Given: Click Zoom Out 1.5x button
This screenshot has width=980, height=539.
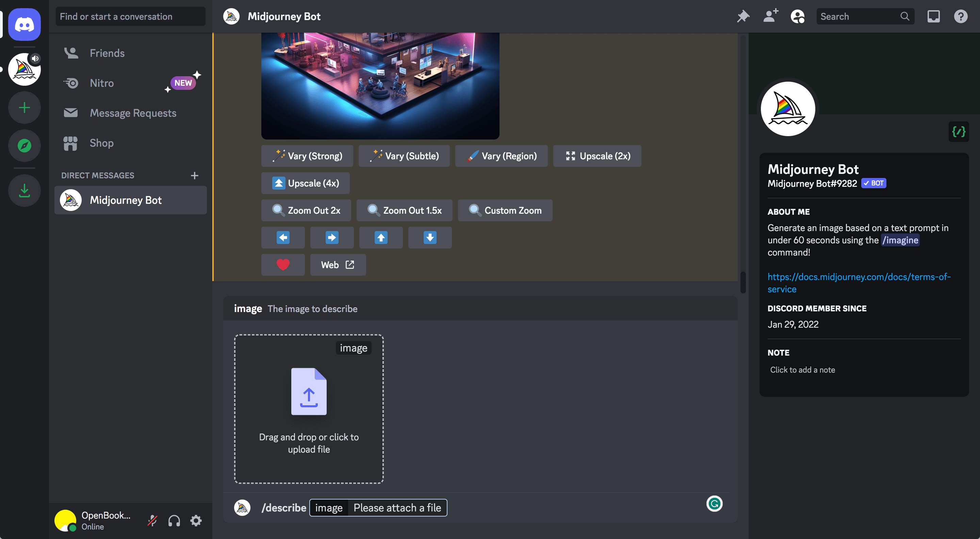Looking at the screenshot, I should (404, 210).
